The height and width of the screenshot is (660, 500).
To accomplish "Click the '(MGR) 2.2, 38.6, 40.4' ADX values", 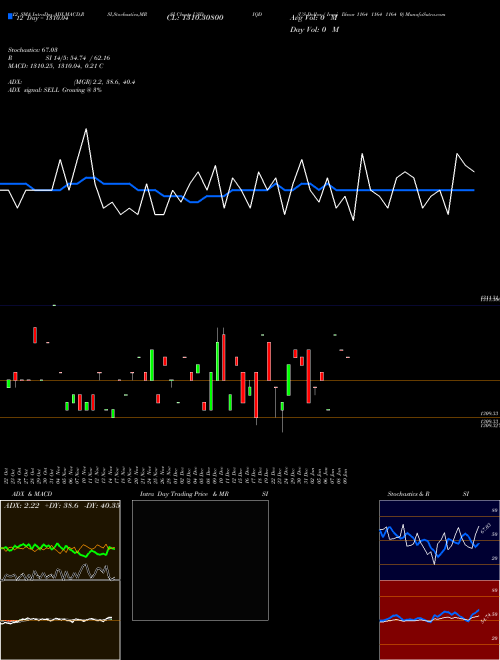I will [x=104, y=82].
